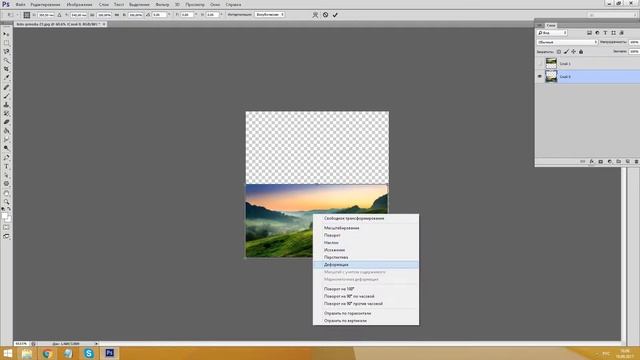Commit the transform with the checkmark
Screen dimensions: 640x360
point(335,15)
